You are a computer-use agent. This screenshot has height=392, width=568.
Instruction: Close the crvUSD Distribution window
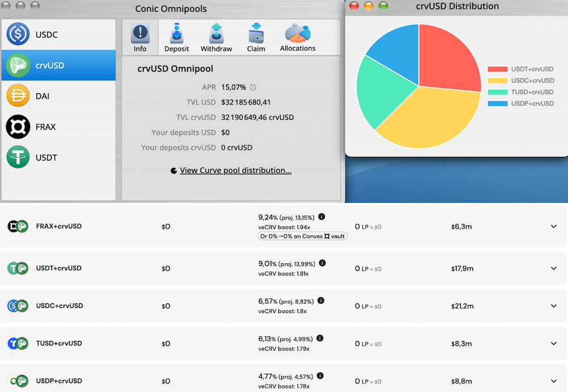pyautogui.click(x=354, y=6)
